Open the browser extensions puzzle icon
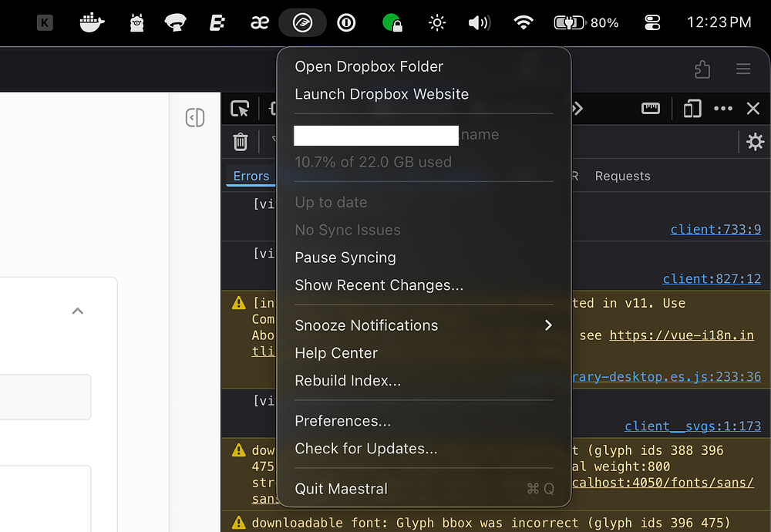 [x=702, y=69]
